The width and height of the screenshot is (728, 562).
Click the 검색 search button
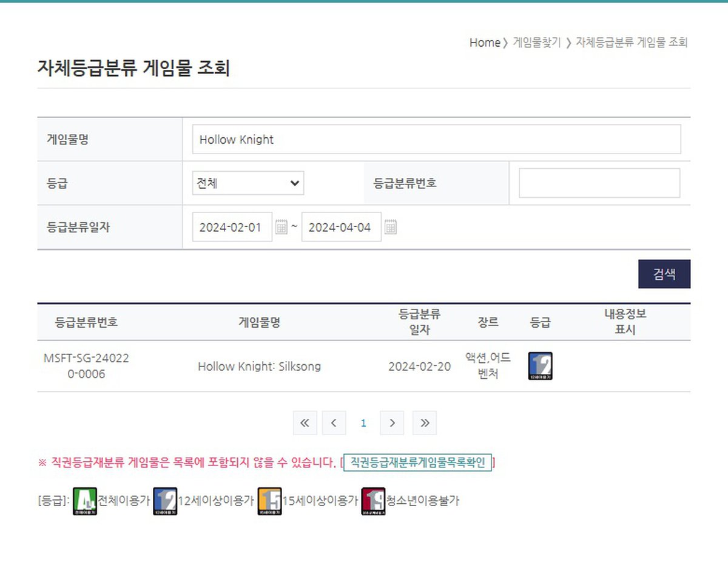click(664, 274)
